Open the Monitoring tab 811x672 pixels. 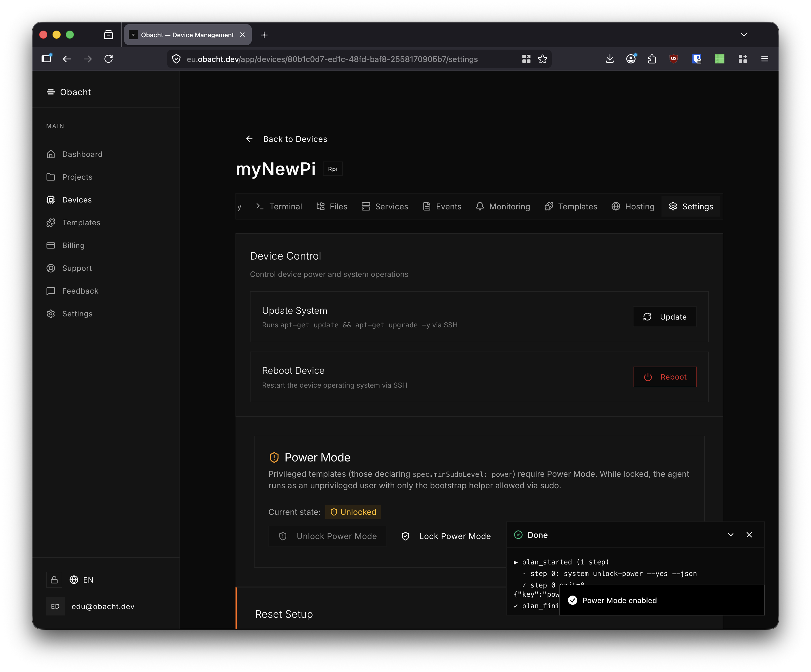click(x=503, y=207)
